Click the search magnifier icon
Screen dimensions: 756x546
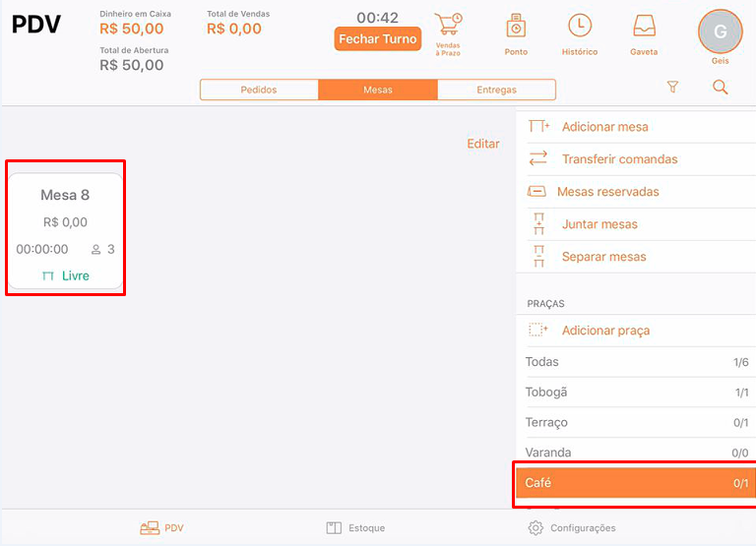point(721,88)
